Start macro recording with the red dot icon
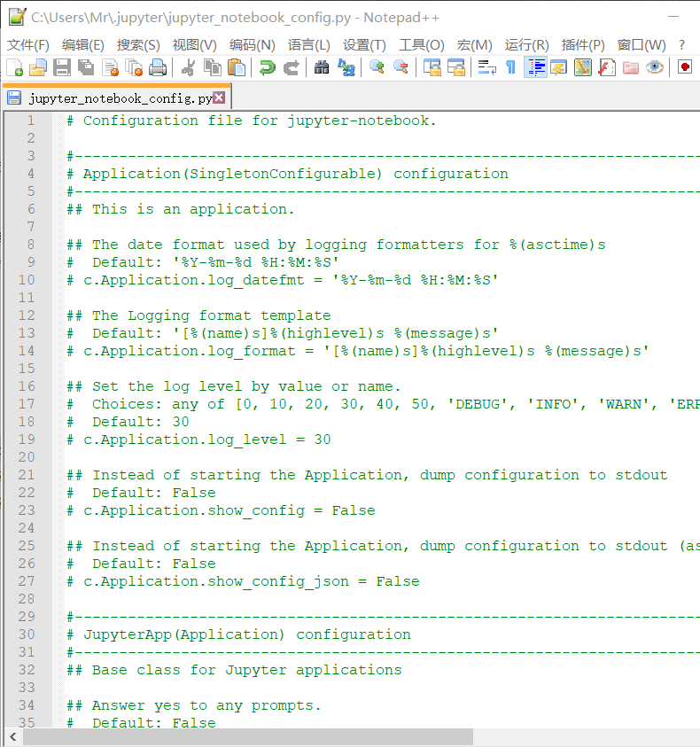This screenshot has height=747, width=700. (685, 67)
